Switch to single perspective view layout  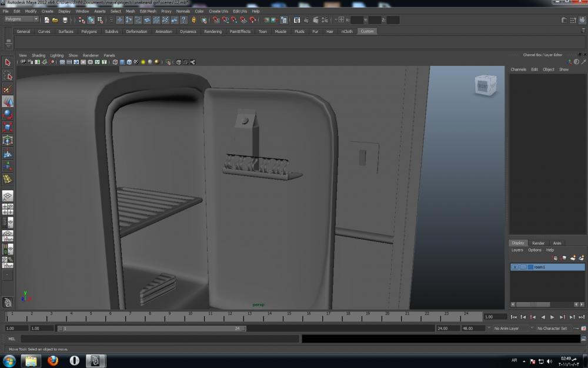click(x=8, y=196)
